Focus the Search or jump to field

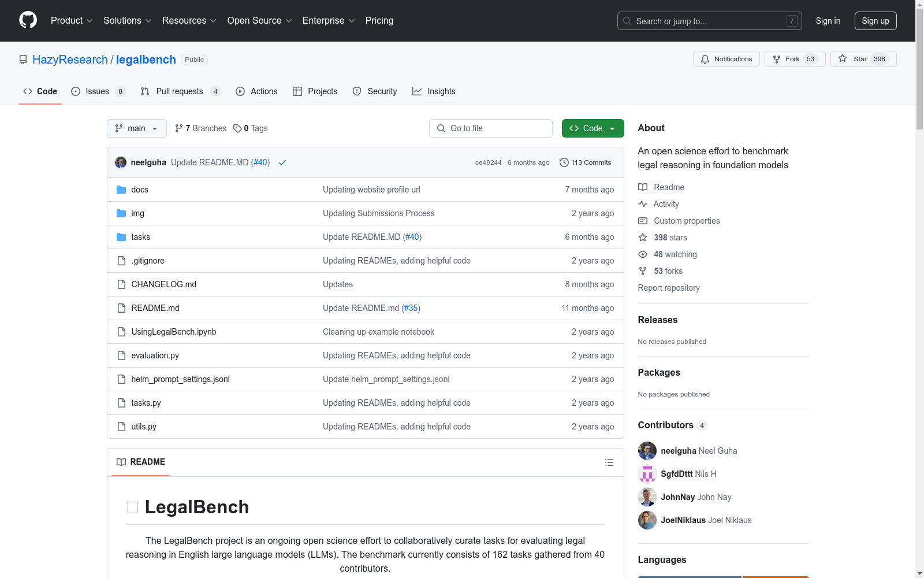(710, 21)
